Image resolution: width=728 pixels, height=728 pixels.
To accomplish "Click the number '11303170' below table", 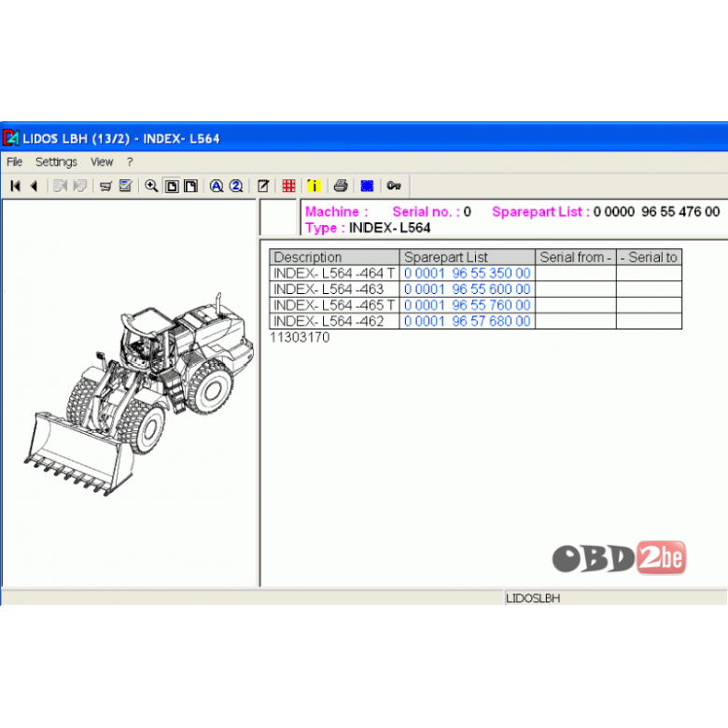I will tap(300, 338).
